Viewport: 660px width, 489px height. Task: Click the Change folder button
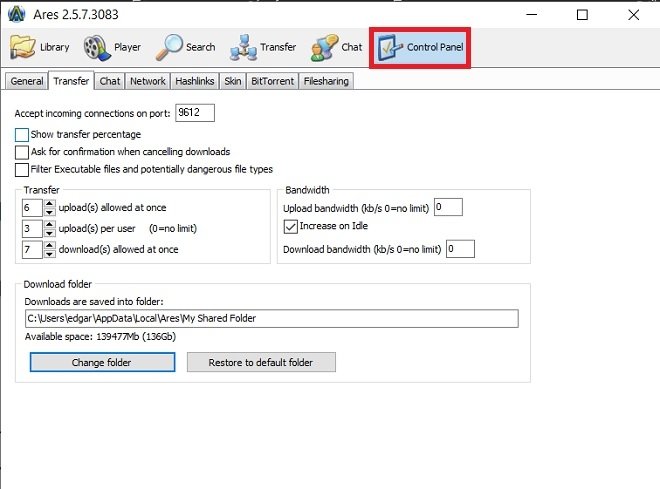[x=102, y=362]
